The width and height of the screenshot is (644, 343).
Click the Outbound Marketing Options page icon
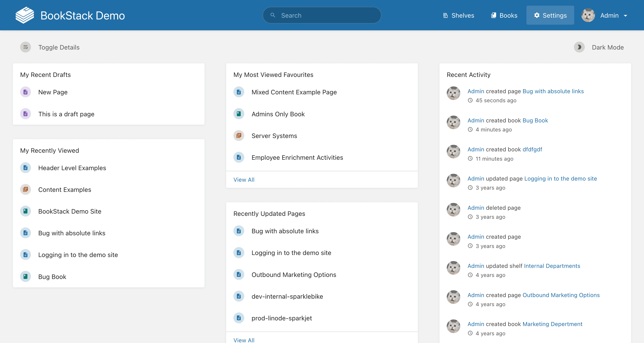239,274
